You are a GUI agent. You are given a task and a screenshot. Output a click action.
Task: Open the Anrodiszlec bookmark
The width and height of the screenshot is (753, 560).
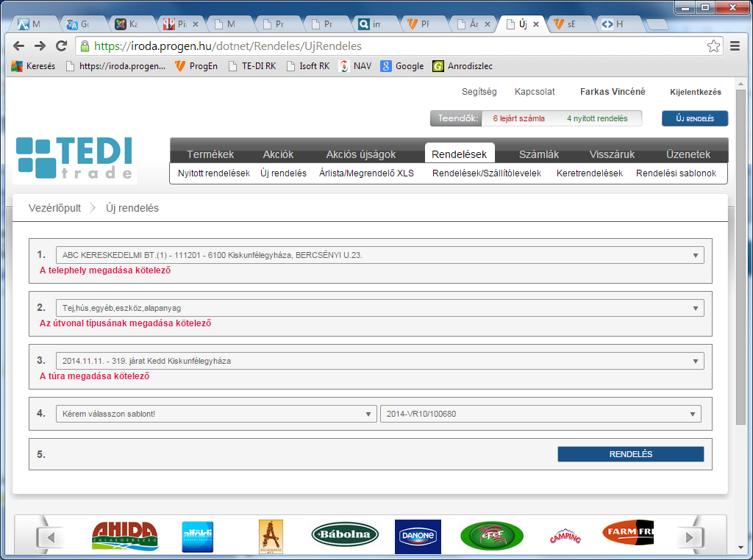click(463, 66)
